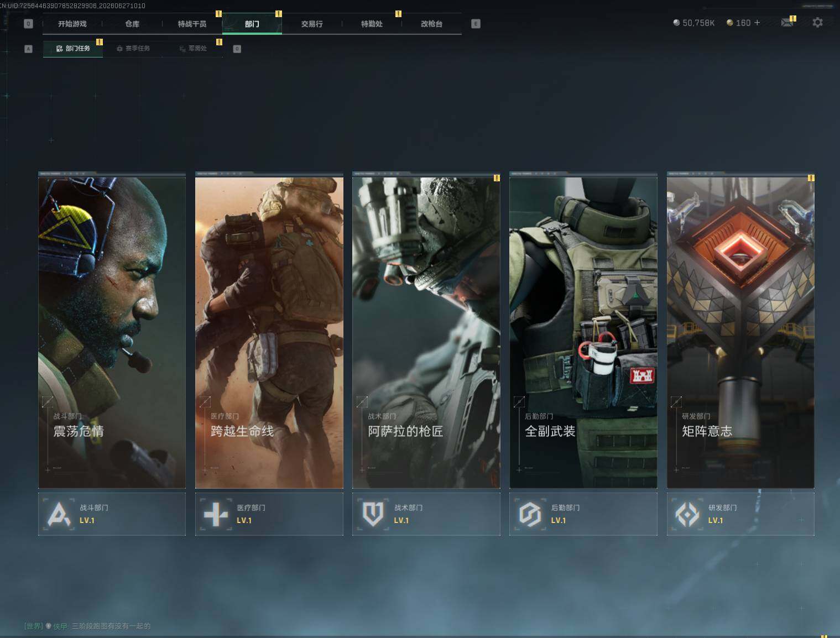The height and width of the screenshot is (638, 840).
Task: Click the 战术部门 shield emblem icon
Action: (373, 514)
